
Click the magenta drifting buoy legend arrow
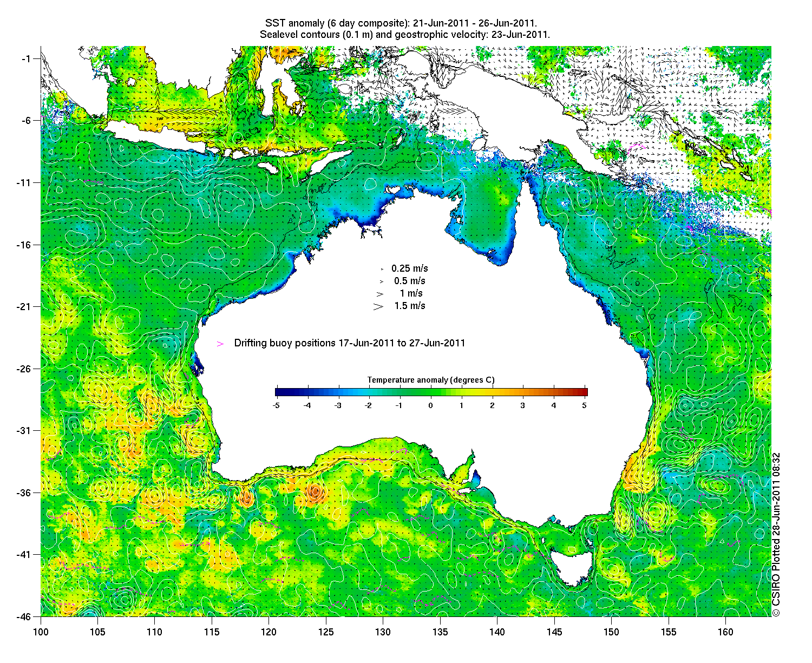[220, 344]
